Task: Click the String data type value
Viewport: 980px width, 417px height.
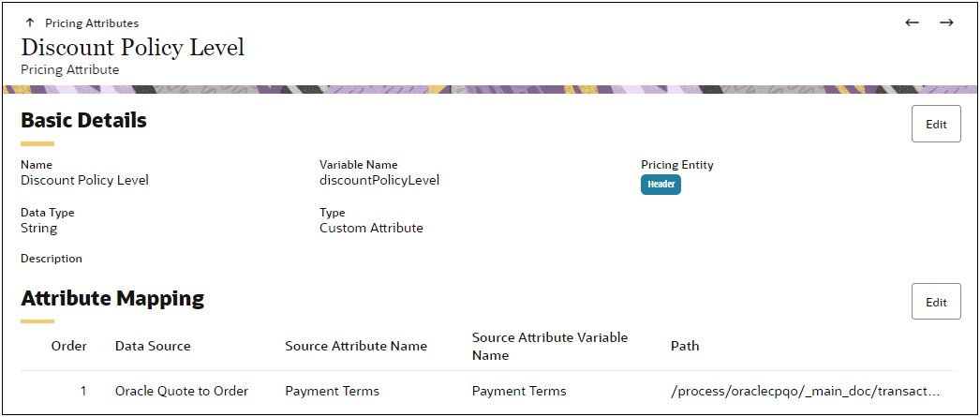Action: (38, 228)
